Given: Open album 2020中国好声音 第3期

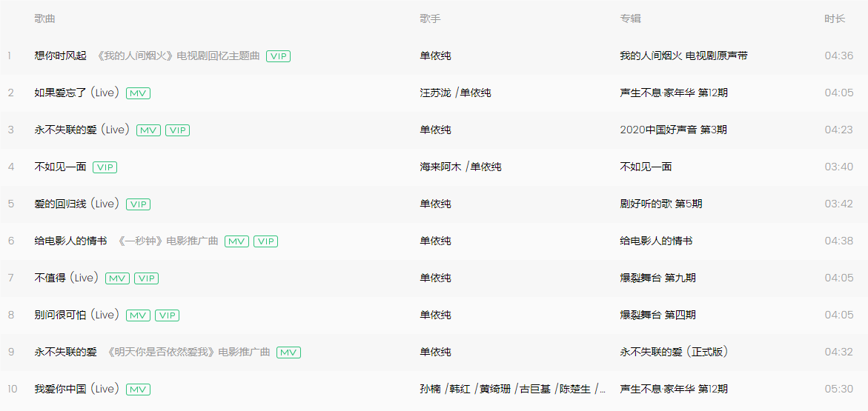Looking at the screenshot, I should [673, 130].
